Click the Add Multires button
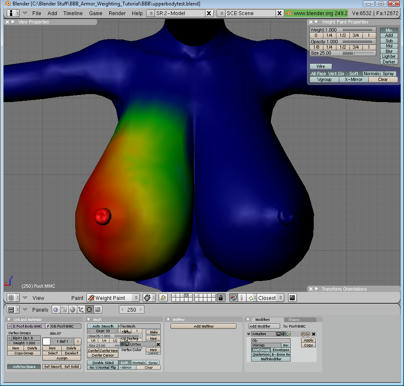Image resolution: width=404 pixels, height=386 pixels. (204, 326)
